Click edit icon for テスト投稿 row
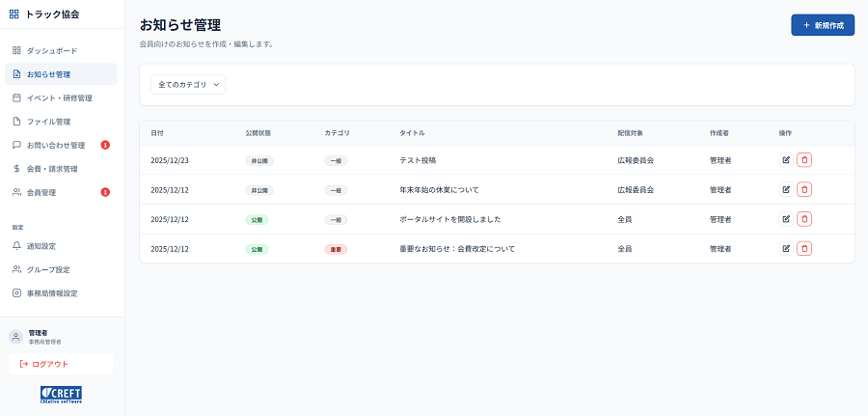Screen dimensions: 868x416 (786, 160)
